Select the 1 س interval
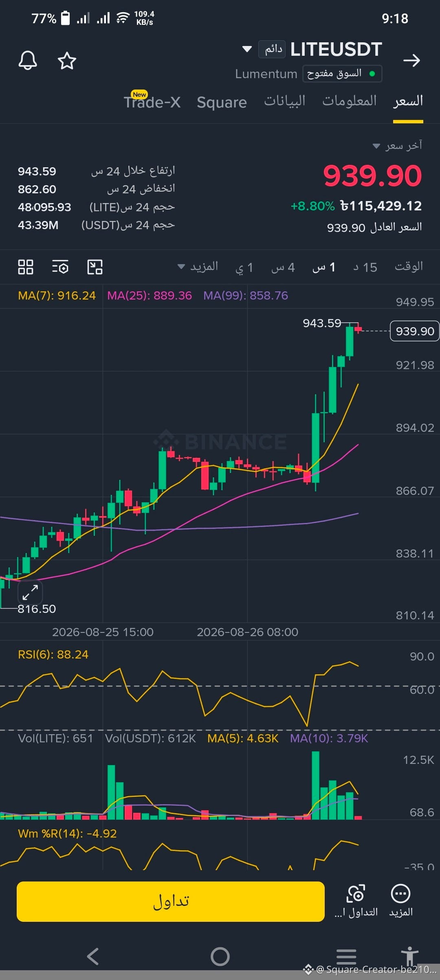The height and width of the screenshot is (980, 440). pyautogui.click(x=323, y=267)
